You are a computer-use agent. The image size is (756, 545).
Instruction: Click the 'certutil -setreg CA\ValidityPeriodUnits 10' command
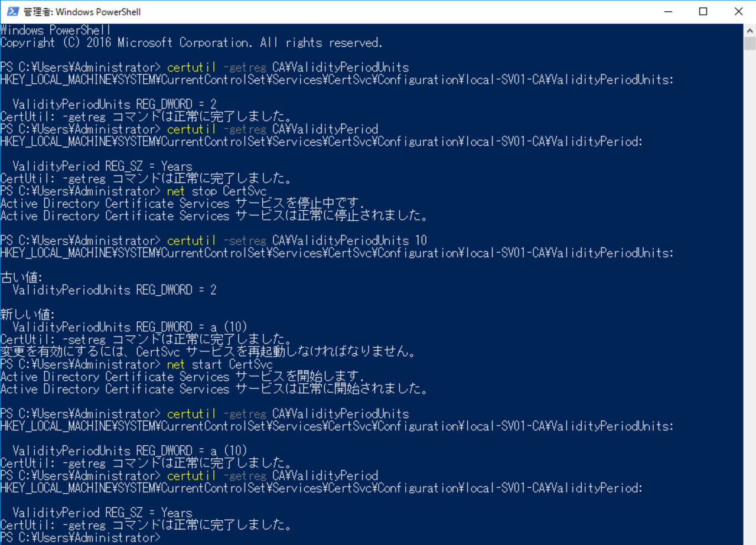coord(297,241)
